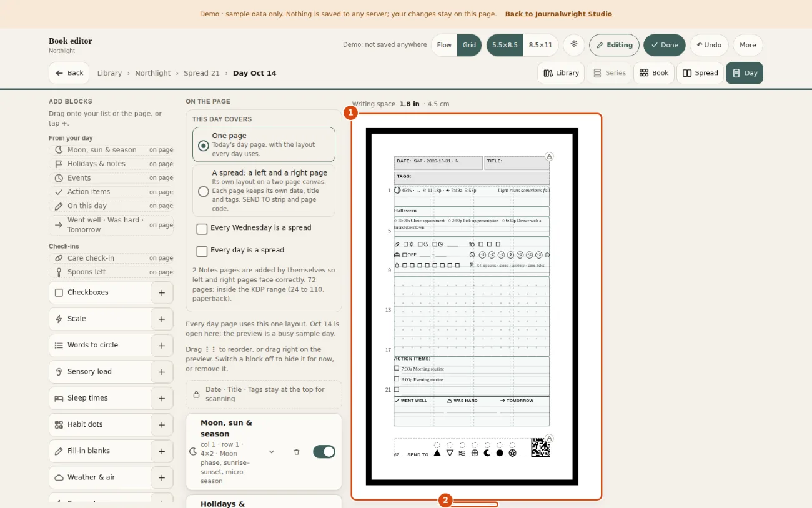The image size is (812, 508).
Task: Switch to the Book view tab
Action: (654, 73)
